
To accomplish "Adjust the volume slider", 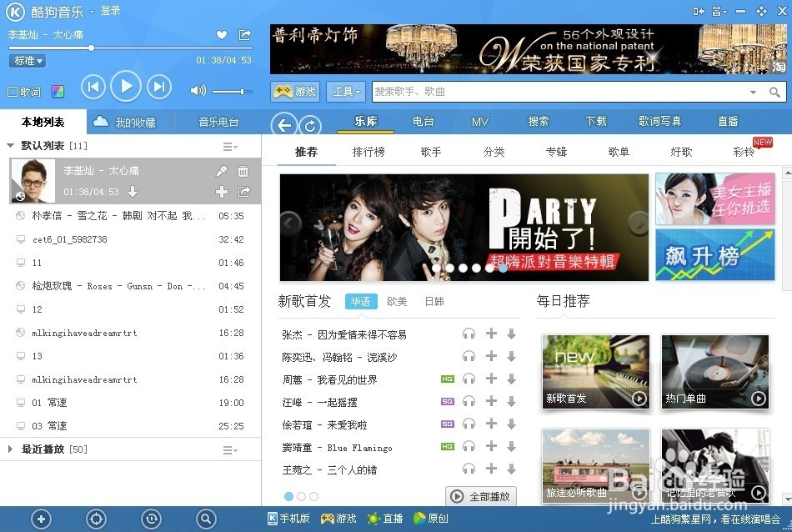I will (x=233, y=92).
